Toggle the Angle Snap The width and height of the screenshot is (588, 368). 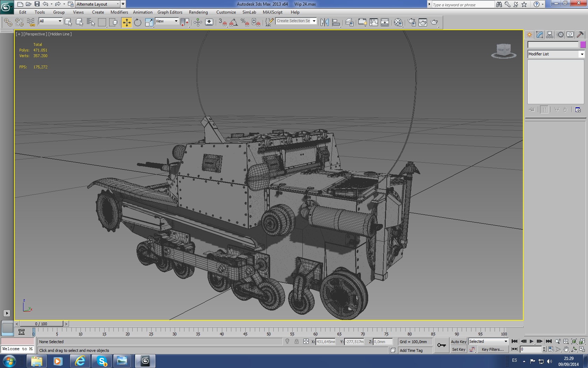233,22
